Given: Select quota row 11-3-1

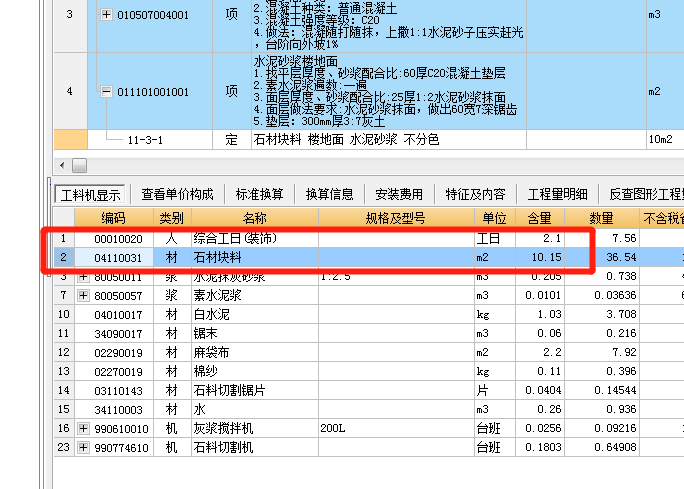Looking at the screenshot, I should pyautogui.click(x=369, y=140).
